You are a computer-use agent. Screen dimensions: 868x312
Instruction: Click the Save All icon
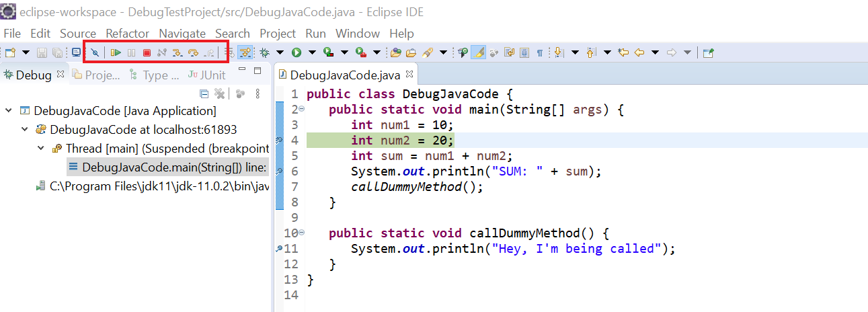pyautogui.click(x=58, y=52)
